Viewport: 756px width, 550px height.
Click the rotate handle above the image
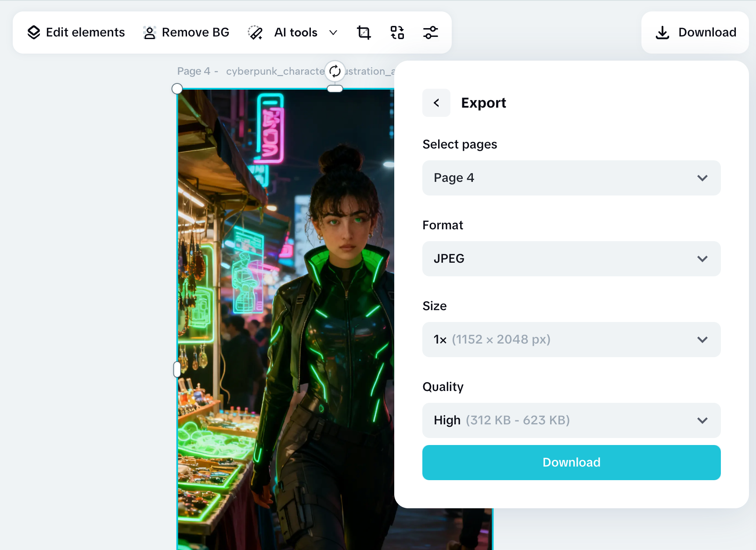pyautogui.click(x=335, y=71)
